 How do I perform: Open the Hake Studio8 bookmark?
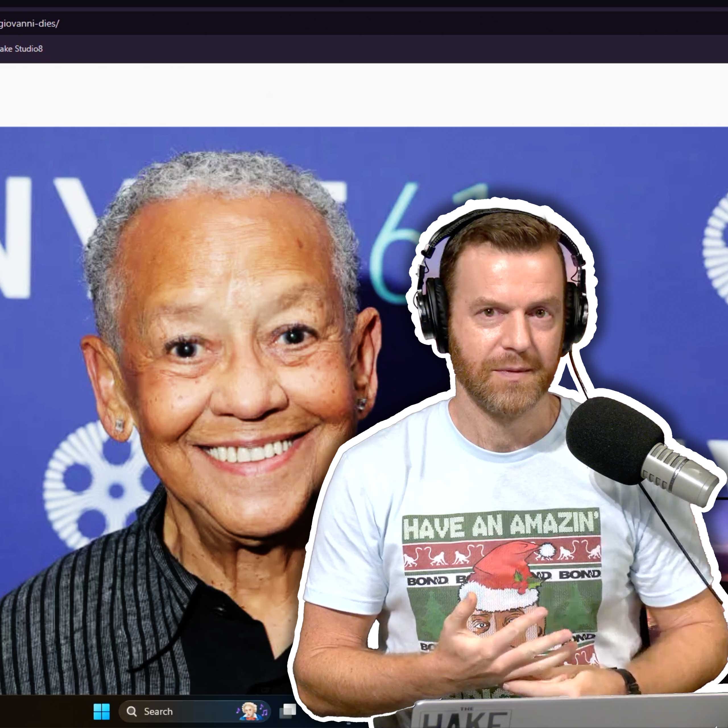[x=21, y=49]
